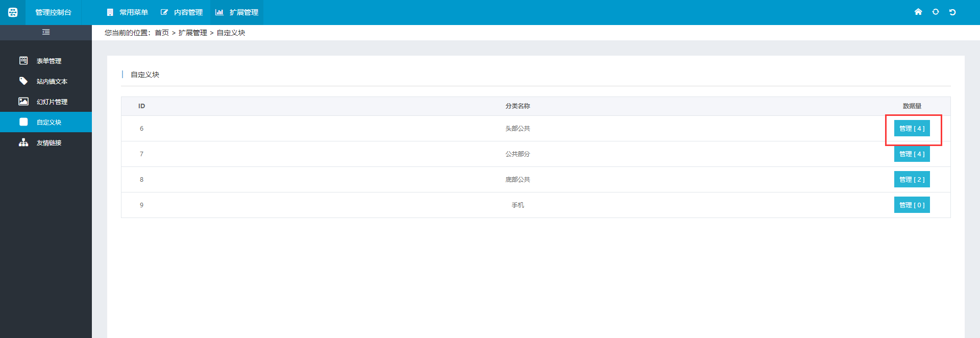Viewport: 980px width, 338px height.
Task: Open 表单管理 in the sidebar
Action: (46, 61)
